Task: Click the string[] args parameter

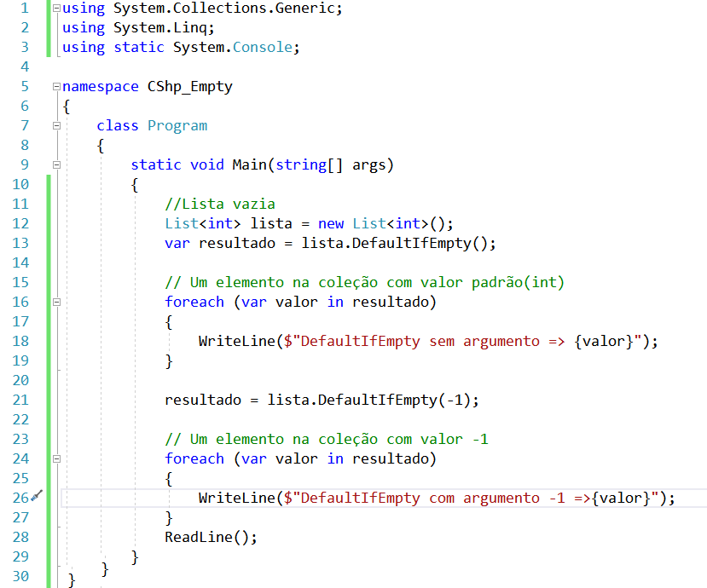Action: [x=331, y=165]
